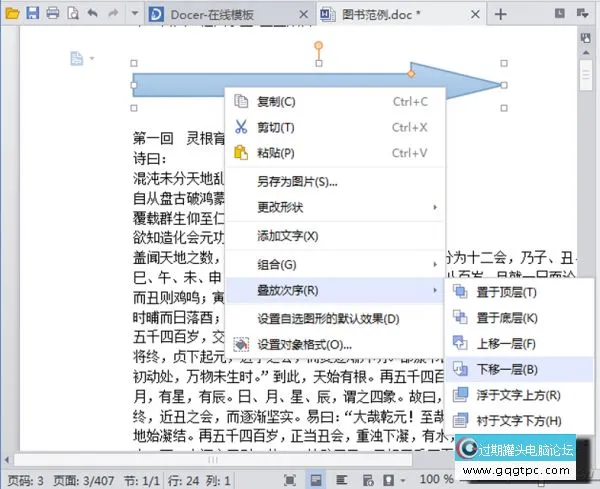Click the Redo arrow
This screenshot has height=489, width=600.
click(x=113, y=13)
